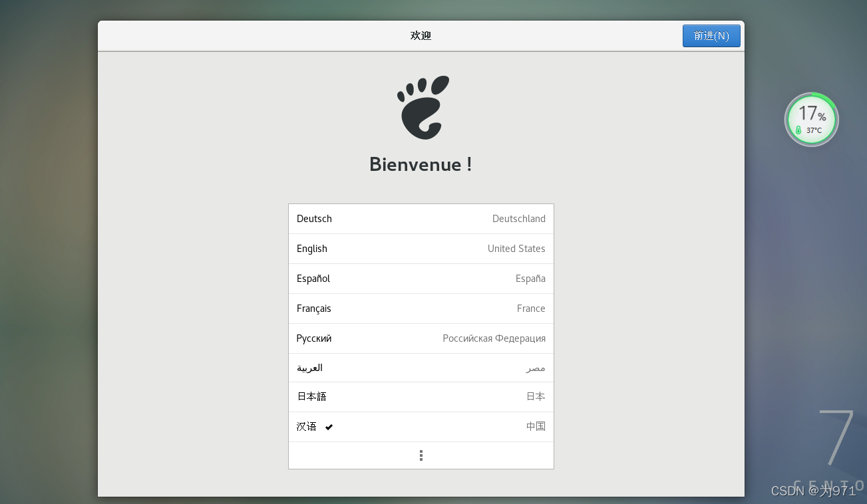Choose English United States language
Viewport: 867px width, 504px height.
point(421,249)
